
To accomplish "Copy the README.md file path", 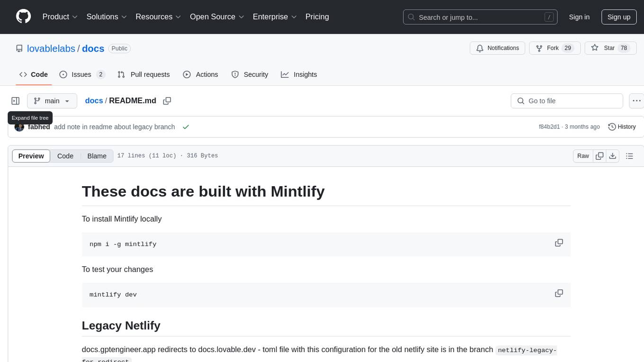I will [x=167, y=101].
